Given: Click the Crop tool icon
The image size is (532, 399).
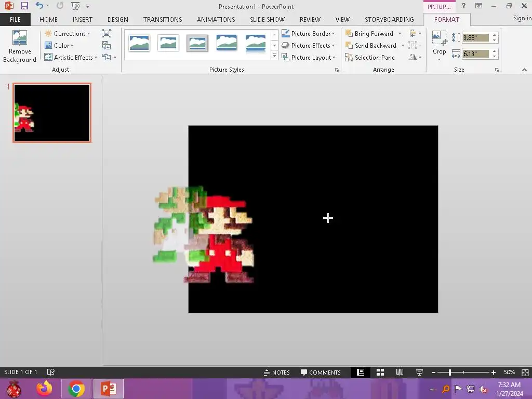Looking at the screenshot, I should pyautogui.click(x=439, y=38).
